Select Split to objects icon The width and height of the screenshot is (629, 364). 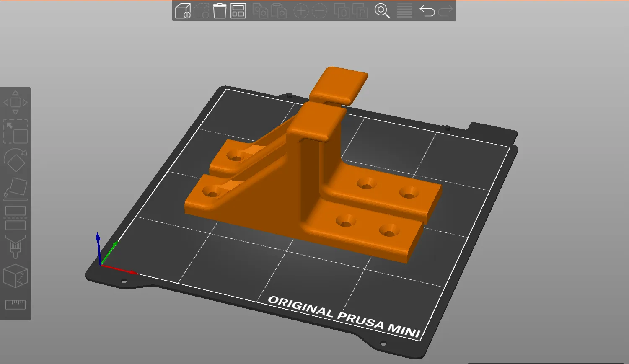(x=342, y=11)
